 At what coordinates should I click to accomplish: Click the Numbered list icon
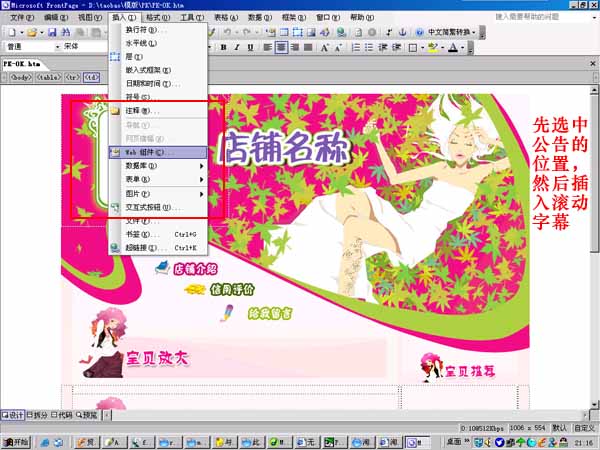[x=355, y=47]
